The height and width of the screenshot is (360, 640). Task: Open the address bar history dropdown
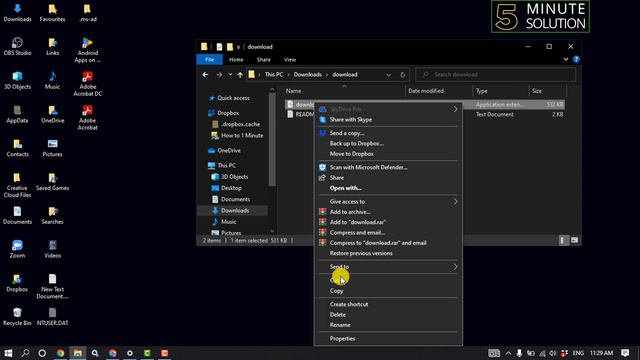389,75
